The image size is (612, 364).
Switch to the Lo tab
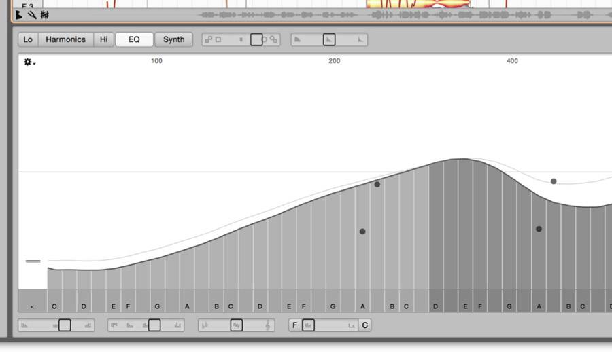tap(28, 39)
